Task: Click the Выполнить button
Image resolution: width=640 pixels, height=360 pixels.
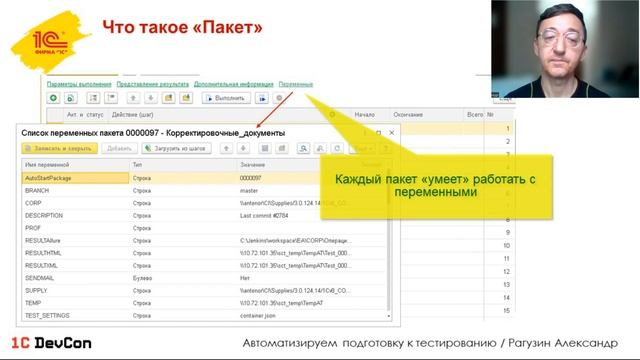Action: pyautogui.click(x=226, y=98)
